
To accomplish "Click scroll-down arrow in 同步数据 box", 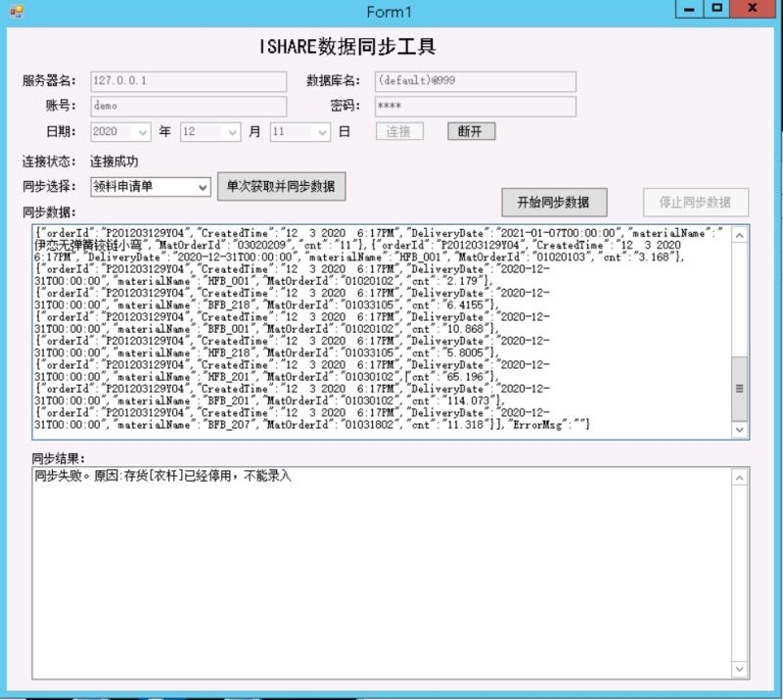I will [740, 430].
